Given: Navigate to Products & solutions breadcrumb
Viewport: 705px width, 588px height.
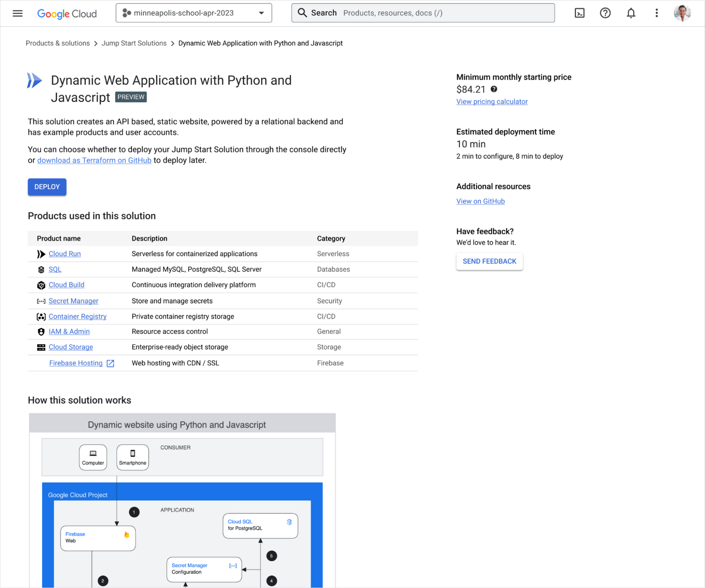Looking at the screenshot, I should [x=57, y=43].
